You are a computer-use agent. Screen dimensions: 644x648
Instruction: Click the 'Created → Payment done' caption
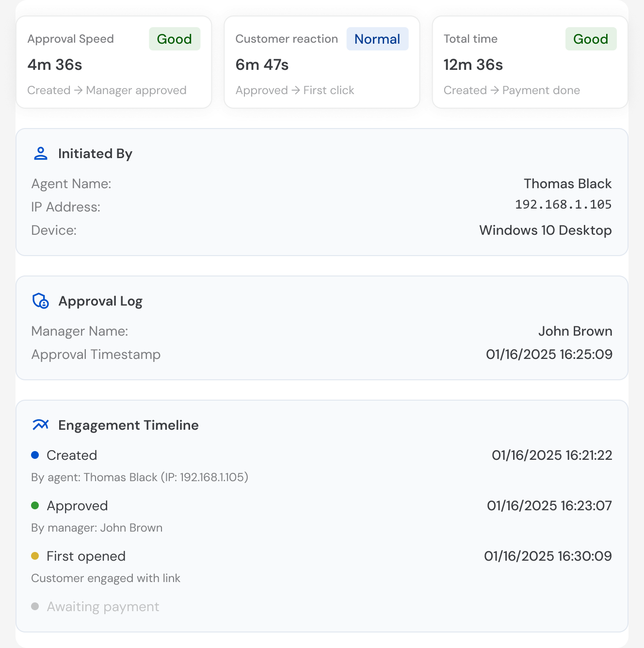click(512, 90)
